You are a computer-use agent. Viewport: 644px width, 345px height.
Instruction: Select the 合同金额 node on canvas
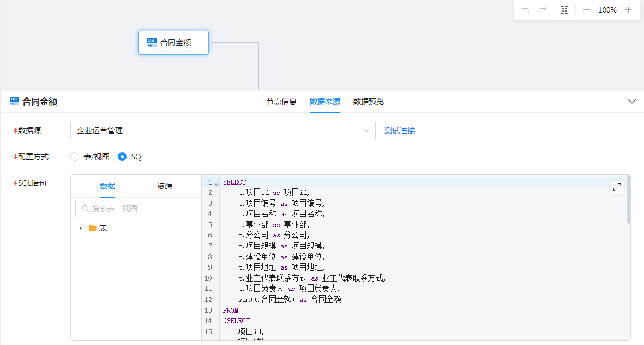pos(173,43)
